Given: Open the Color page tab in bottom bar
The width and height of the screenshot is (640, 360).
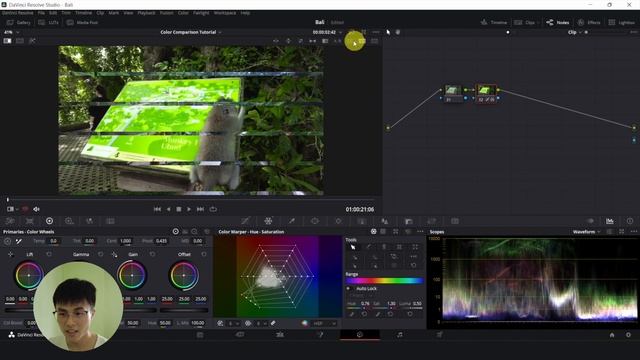Looking at the screenshot, I should [360, 335].
